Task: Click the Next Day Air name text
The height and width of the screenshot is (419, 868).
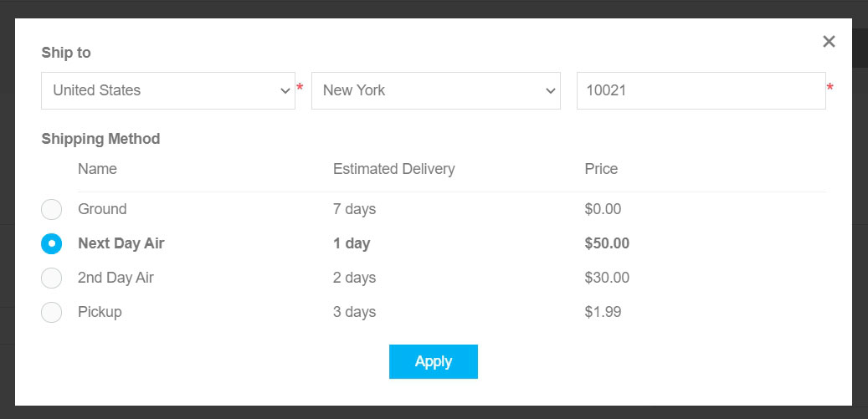Action: tap(121, 243)
